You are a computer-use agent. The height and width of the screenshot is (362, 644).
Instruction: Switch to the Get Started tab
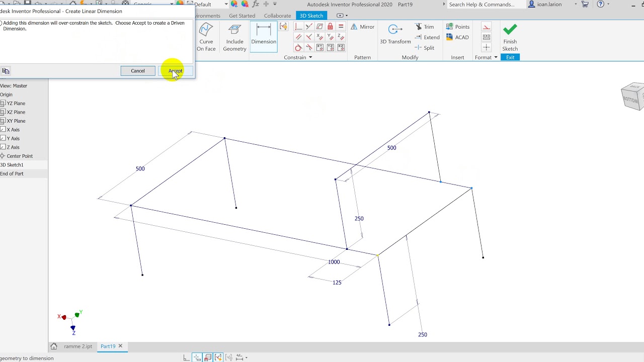click(x=242, y=16)
